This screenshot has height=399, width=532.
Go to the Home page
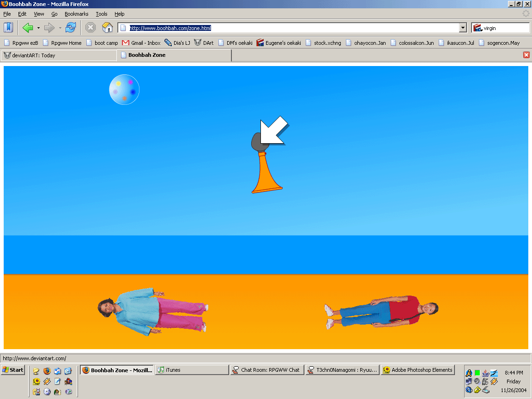(107, 28)
